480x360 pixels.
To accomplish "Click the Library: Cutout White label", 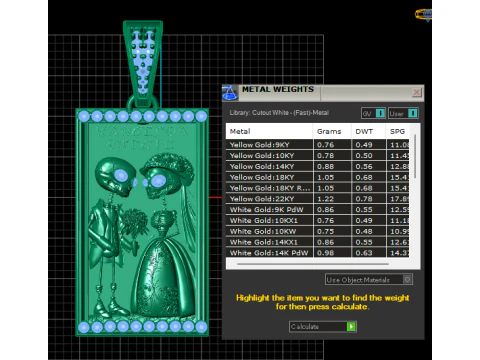I will 279,113.
